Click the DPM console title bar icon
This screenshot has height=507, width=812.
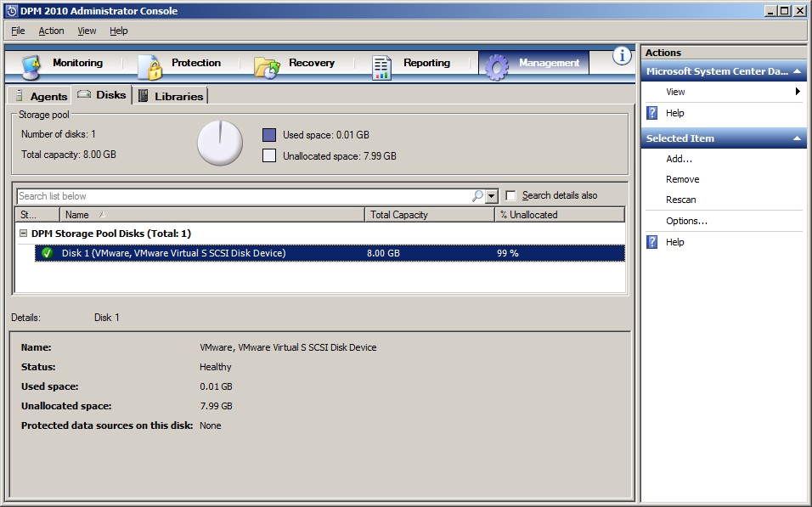pos(11,11)
